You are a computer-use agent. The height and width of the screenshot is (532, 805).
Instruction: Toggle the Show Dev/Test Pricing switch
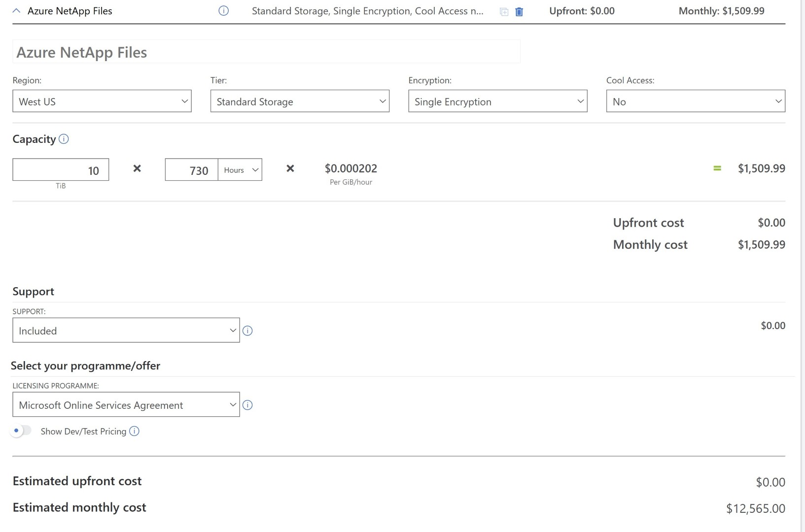tap(21, 431)
